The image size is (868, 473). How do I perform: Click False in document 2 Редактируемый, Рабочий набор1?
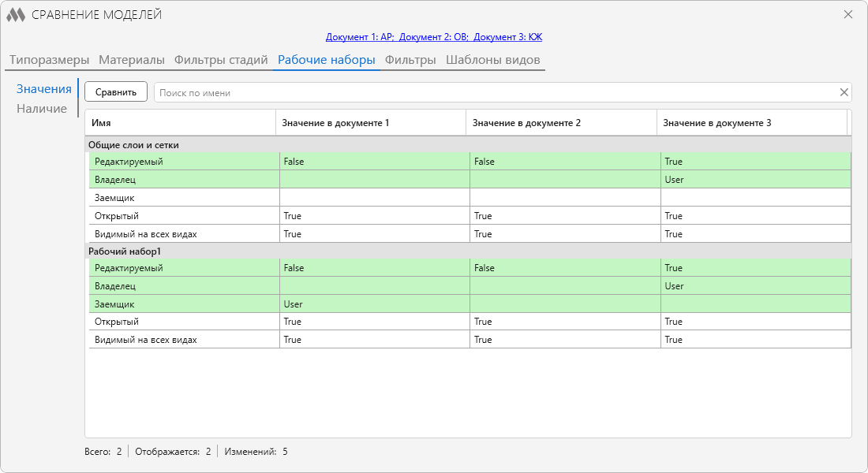485,268
